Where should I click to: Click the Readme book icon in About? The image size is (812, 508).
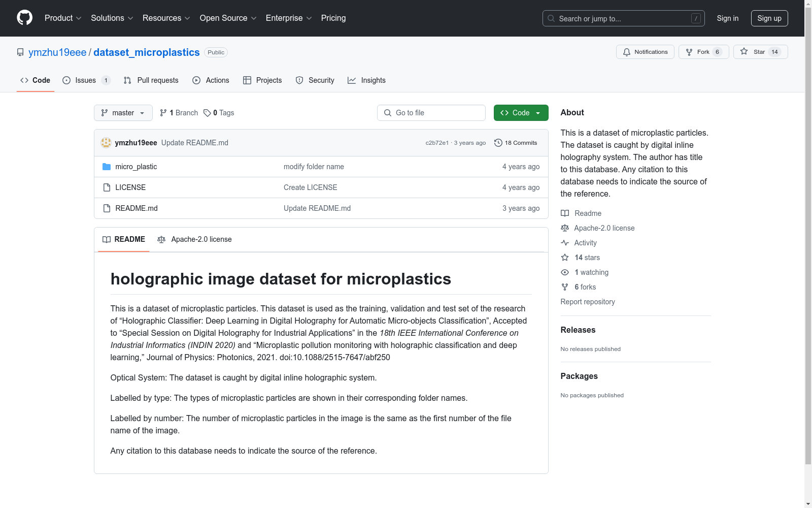(x=565, y=213)
